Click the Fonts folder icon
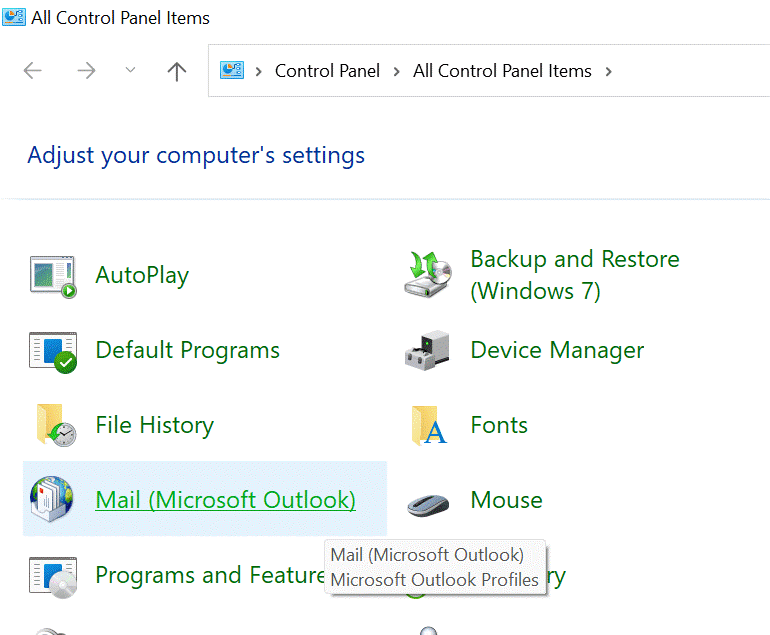This screenshot has width=770, height=635. click(428, 426)
